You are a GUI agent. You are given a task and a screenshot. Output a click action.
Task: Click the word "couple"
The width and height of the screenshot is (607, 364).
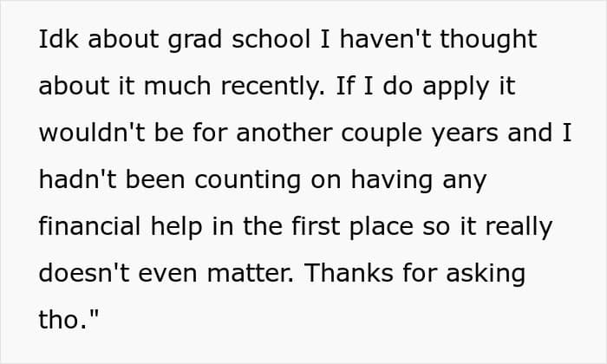coord(382,133)
